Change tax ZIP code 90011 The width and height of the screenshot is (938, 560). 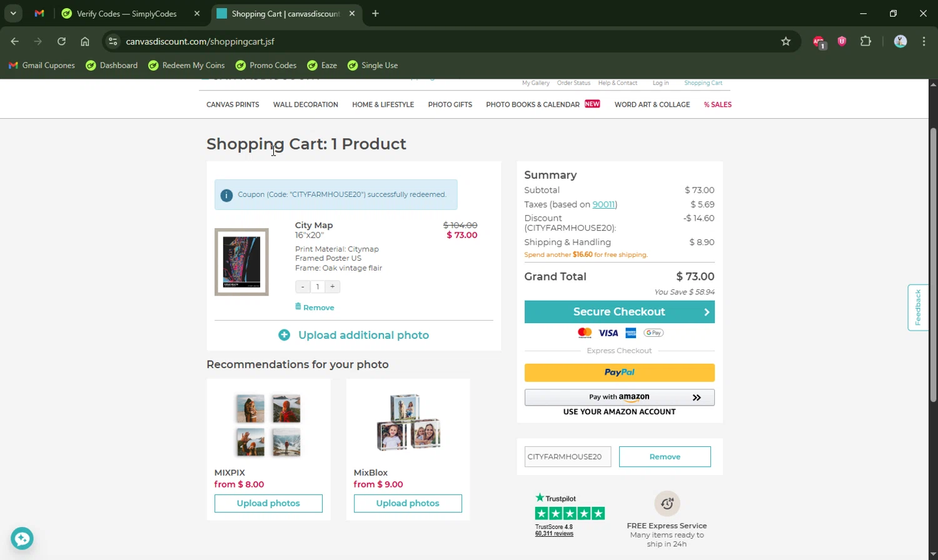[603, 204]
